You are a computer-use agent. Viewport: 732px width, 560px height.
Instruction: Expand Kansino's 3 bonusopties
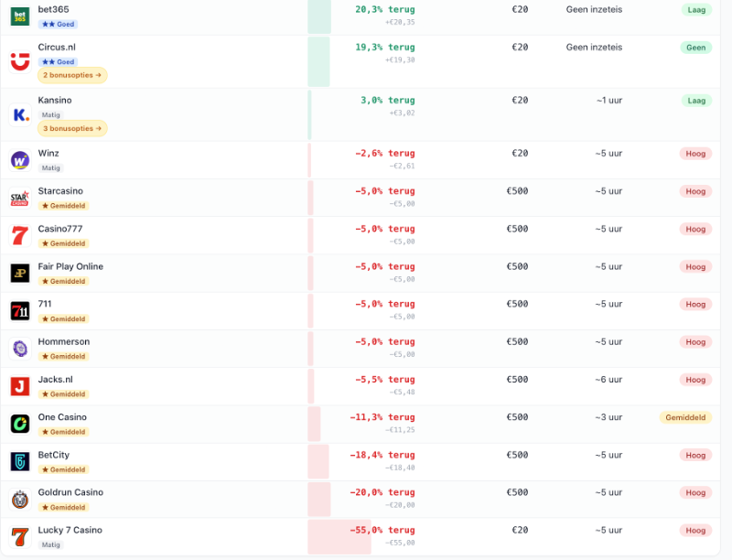[72, 128]
